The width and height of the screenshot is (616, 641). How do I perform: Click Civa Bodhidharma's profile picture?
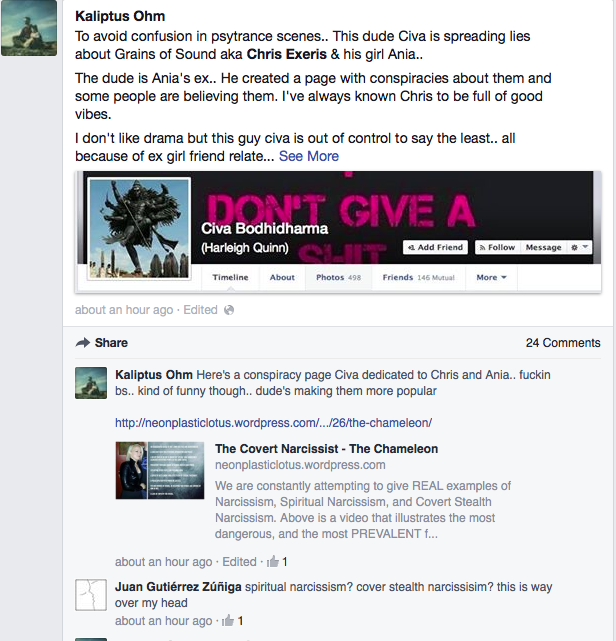point(139,229)
